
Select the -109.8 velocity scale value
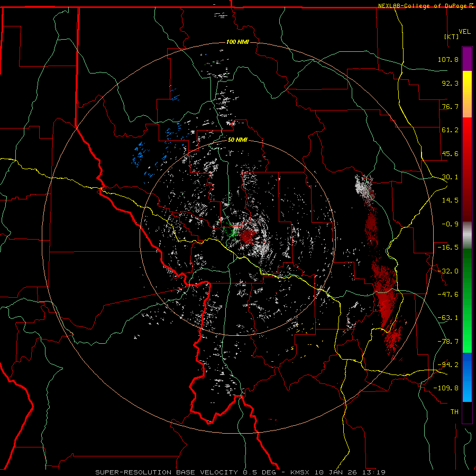446,388
